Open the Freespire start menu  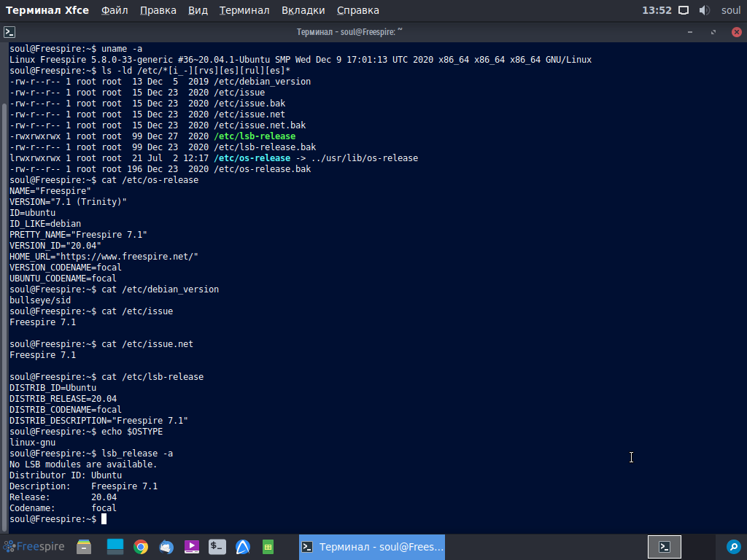(x=34, y=547)
